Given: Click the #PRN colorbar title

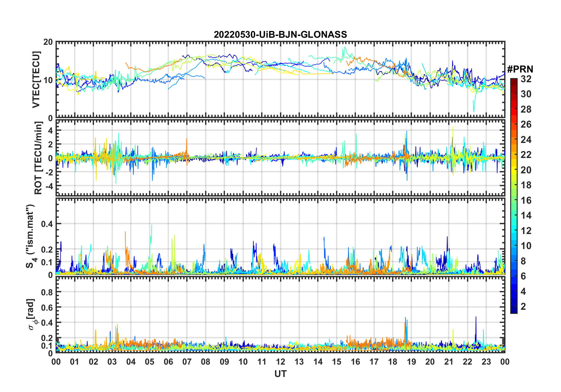Looking at the screenshot, I should (x=520, y=69).
